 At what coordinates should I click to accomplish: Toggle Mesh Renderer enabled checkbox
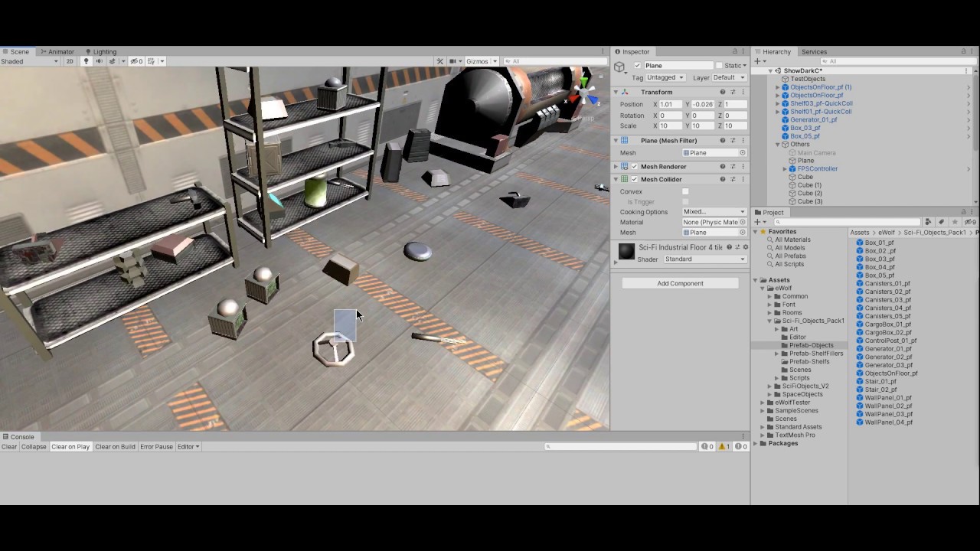coord(635,166)
